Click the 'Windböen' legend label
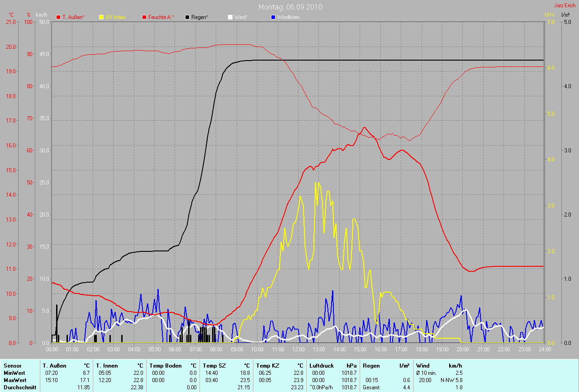 tap(289, 17)
